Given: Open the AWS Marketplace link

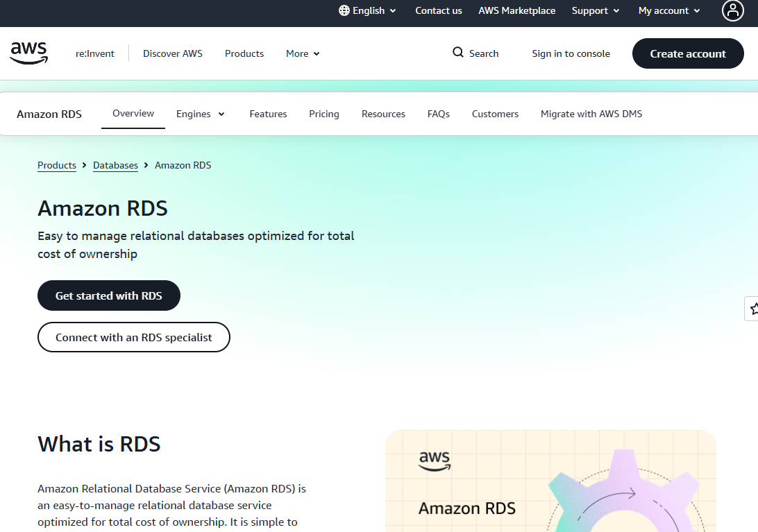Looking at the screenshot, I should tap(516, 10).
